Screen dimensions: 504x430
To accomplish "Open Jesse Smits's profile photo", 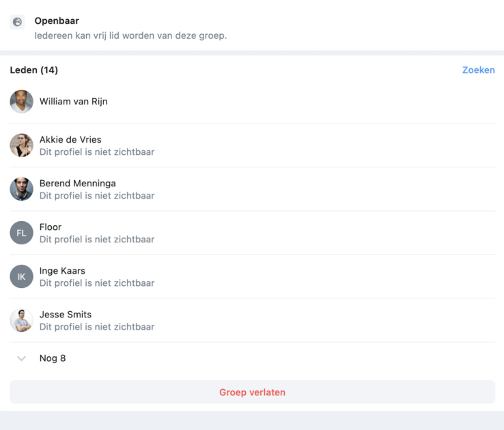I will 22,320.
